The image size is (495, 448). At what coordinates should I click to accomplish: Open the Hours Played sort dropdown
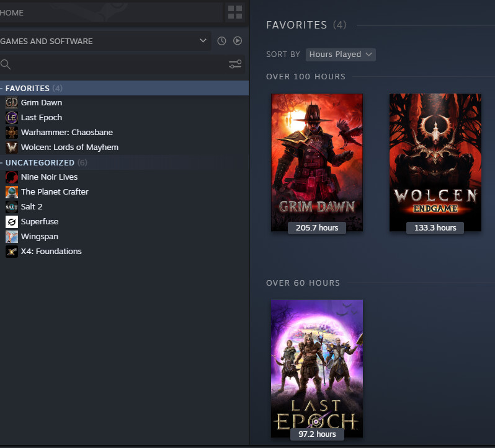click(341, 55)
